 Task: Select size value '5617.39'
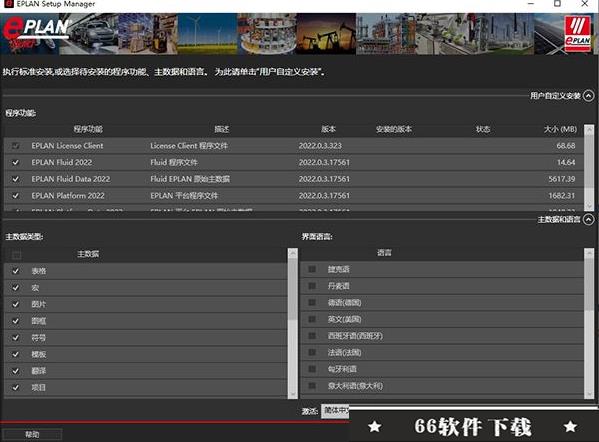coord(562,179)
